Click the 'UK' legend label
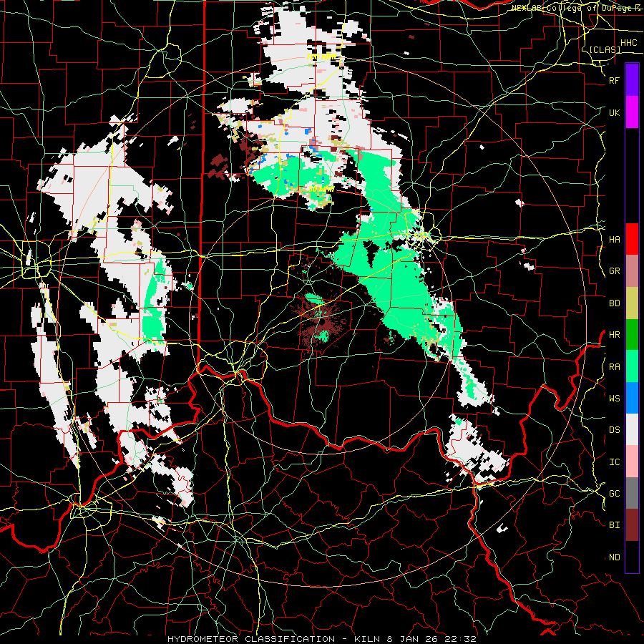Viewport: 644px width, 644px height. click(x=614, y=112)
